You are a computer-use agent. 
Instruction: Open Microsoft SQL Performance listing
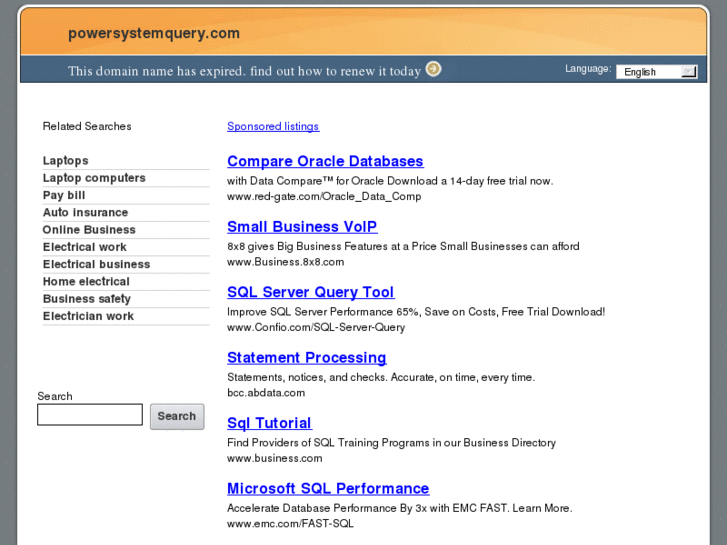point(328,488)
